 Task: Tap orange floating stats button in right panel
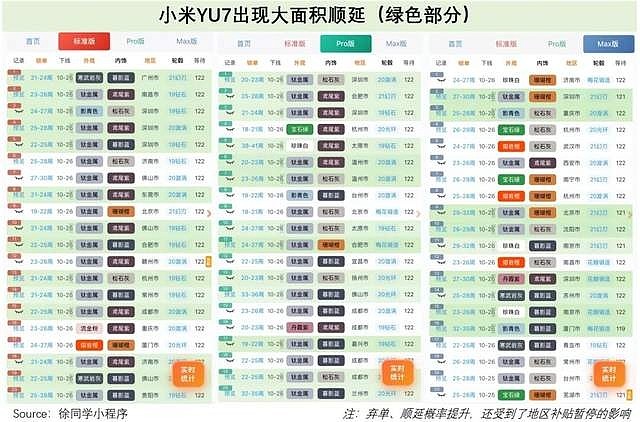(609, 373)
